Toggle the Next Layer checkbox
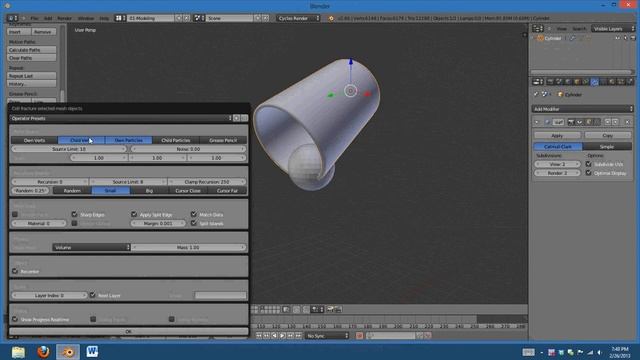Screen dimensions: 640x360 coord(93,295)
